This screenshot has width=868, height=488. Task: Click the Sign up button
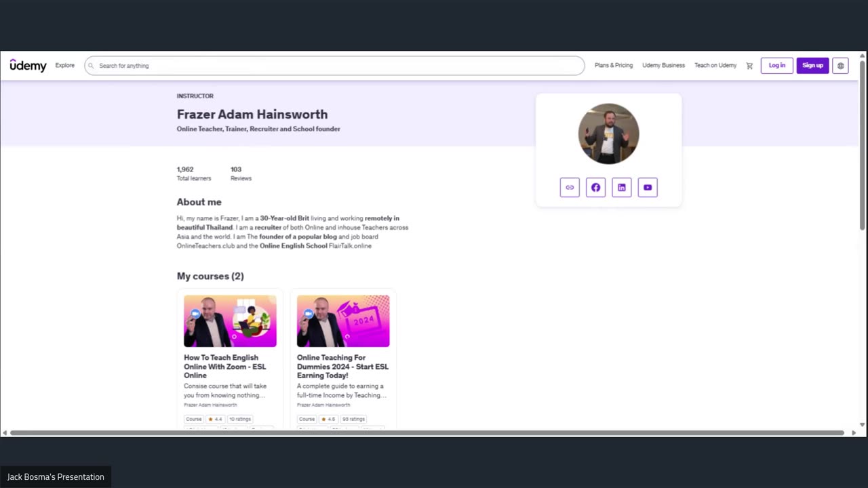pos(812,66)
